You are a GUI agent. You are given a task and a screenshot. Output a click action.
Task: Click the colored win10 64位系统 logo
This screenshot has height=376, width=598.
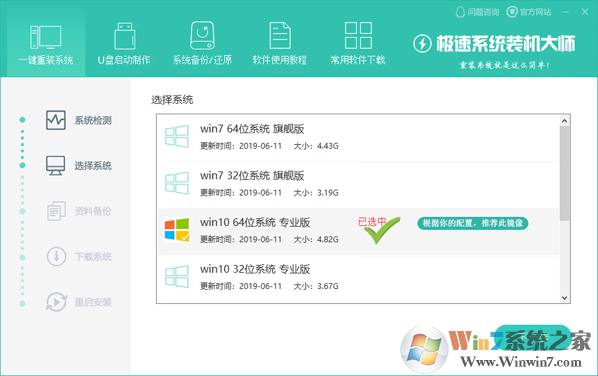tap(177, 230)
